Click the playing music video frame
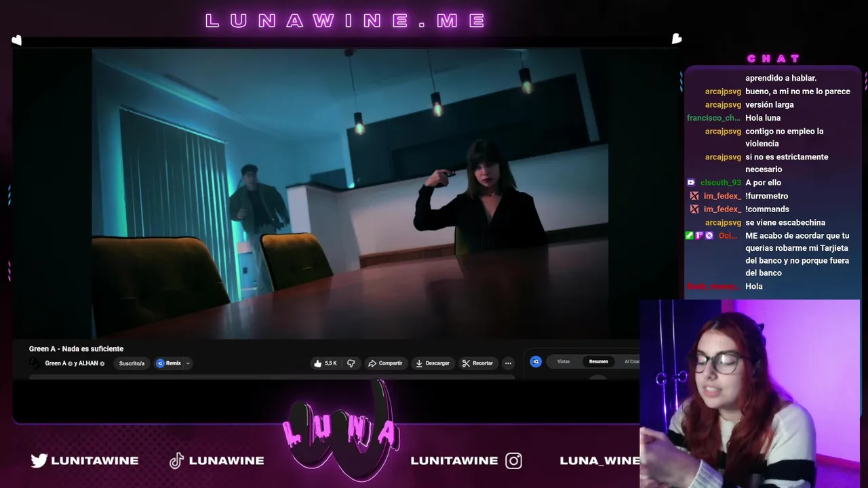Screen dimensions: 868x488 pyautogui.click(x=350, y=193)
